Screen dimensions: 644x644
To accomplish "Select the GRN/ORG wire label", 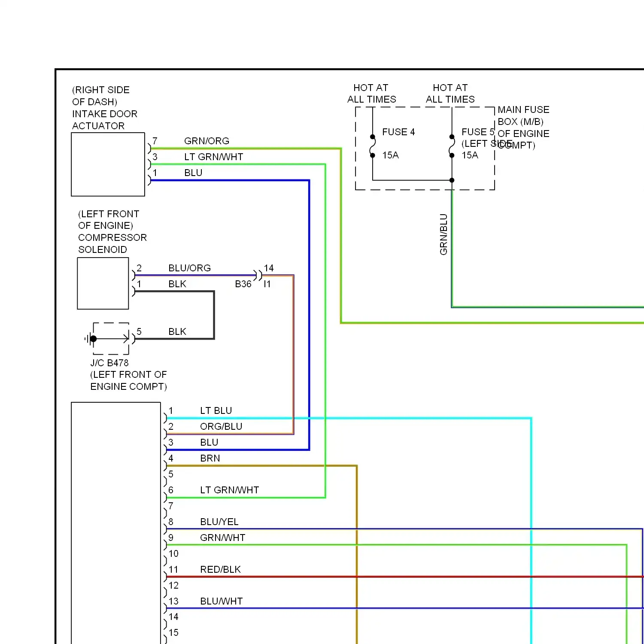I will (x=207, y=141).
